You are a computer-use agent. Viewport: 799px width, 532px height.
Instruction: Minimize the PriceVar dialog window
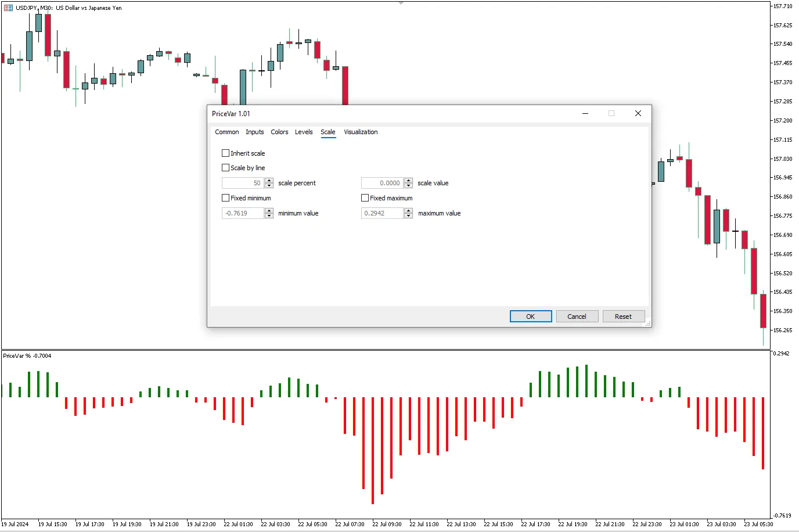point(585,114)
